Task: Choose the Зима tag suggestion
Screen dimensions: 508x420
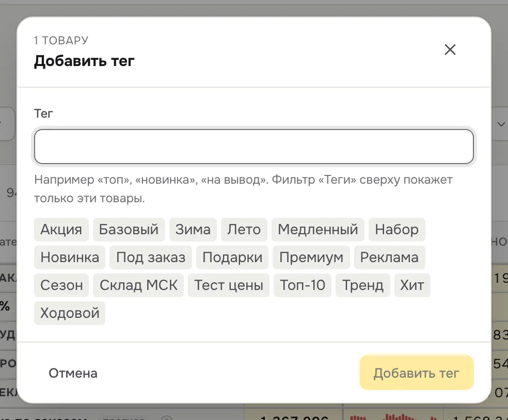Action: pos(193,230)
